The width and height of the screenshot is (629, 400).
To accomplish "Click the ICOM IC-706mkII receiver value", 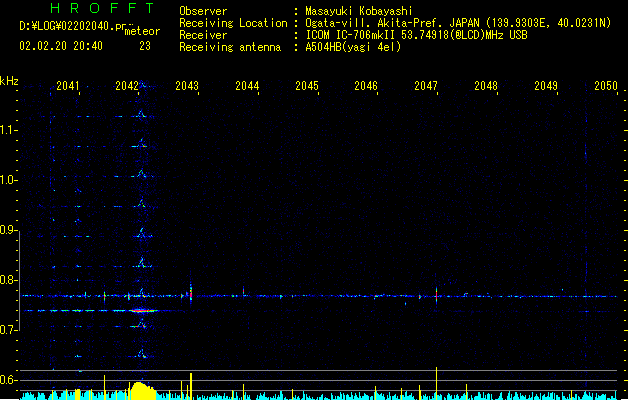I will [x=416, y=35].
